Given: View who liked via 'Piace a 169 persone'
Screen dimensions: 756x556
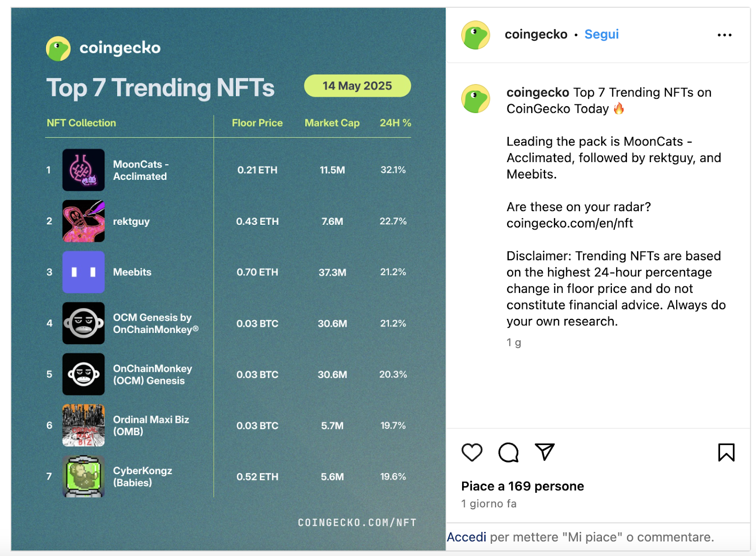Looking at the screenshot, I should (x=523, y=486).
